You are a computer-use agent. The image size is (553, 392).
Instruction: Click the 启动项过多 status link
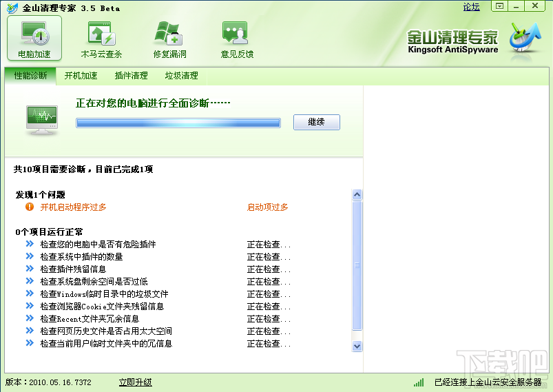267,207
